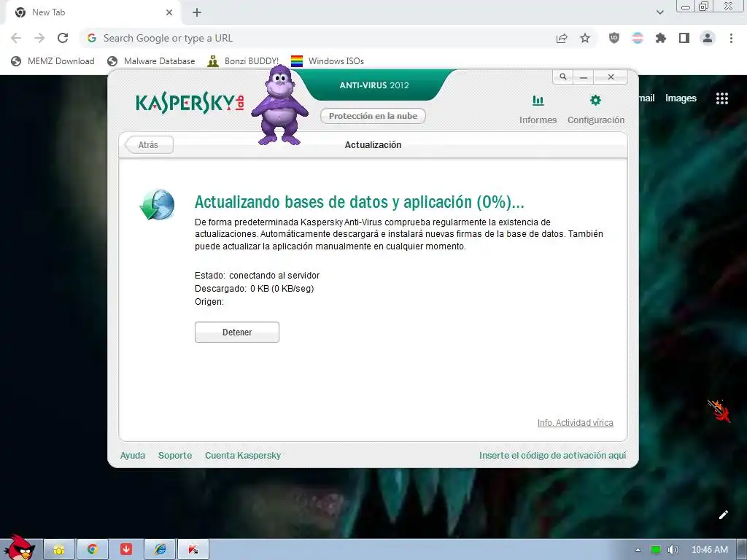Open Windows ISOs bookmark

tap(328, 61)
